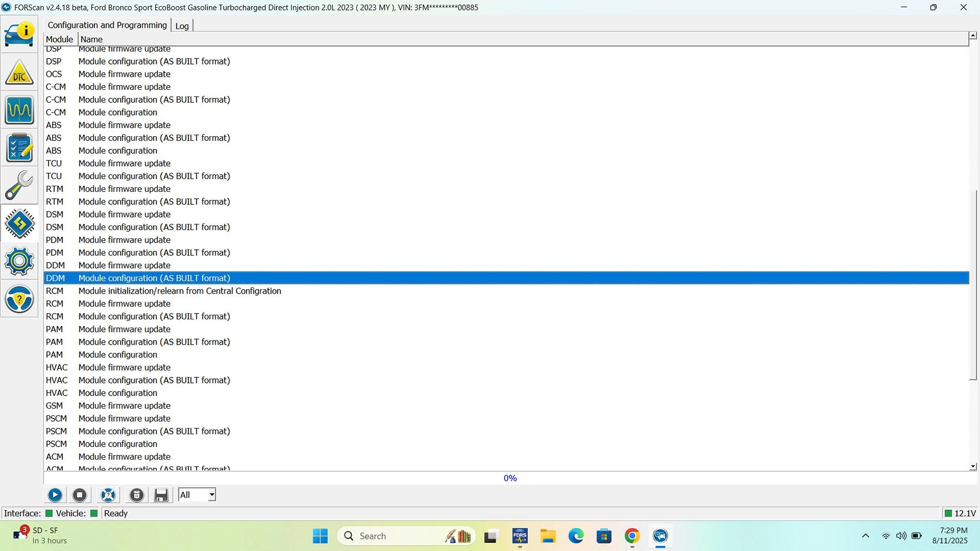Click the Name column header
This screenshot has width=980, height=551.
click(91, 39)
